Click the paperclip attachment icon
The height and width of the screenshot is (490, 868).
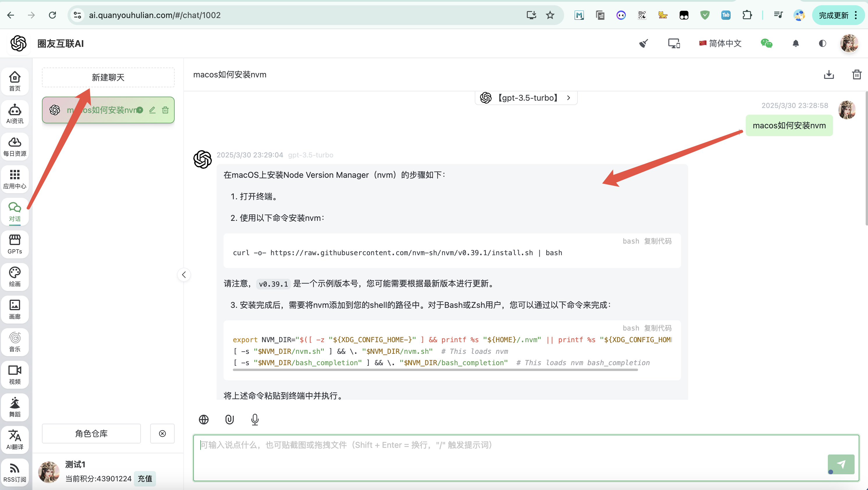click(x=229, y=419)
